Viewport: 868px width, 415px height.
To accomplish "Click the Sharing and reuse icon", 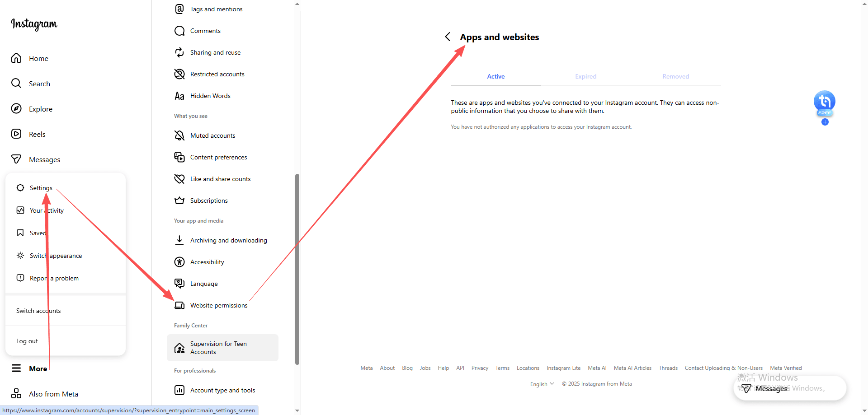I will pos(179,52).
